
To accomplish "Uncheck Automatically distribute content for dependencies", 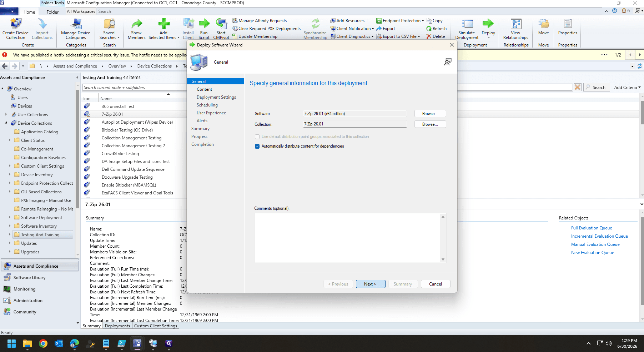I will tap(257, 146).
